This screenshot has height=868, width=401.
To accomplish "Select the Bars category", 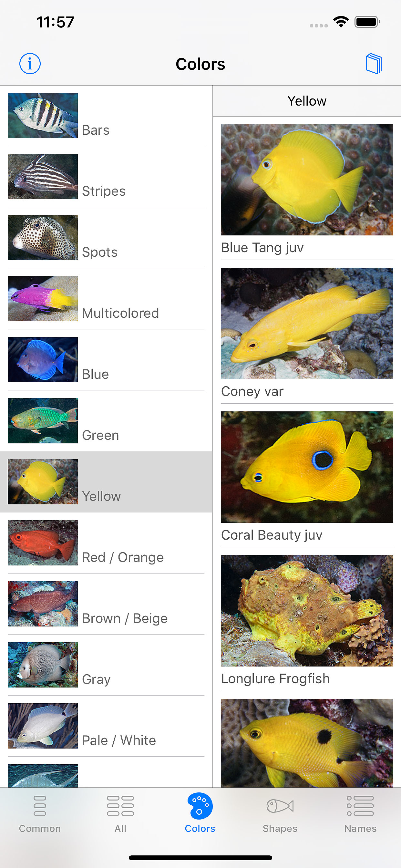I will click(x=106, y=116).
